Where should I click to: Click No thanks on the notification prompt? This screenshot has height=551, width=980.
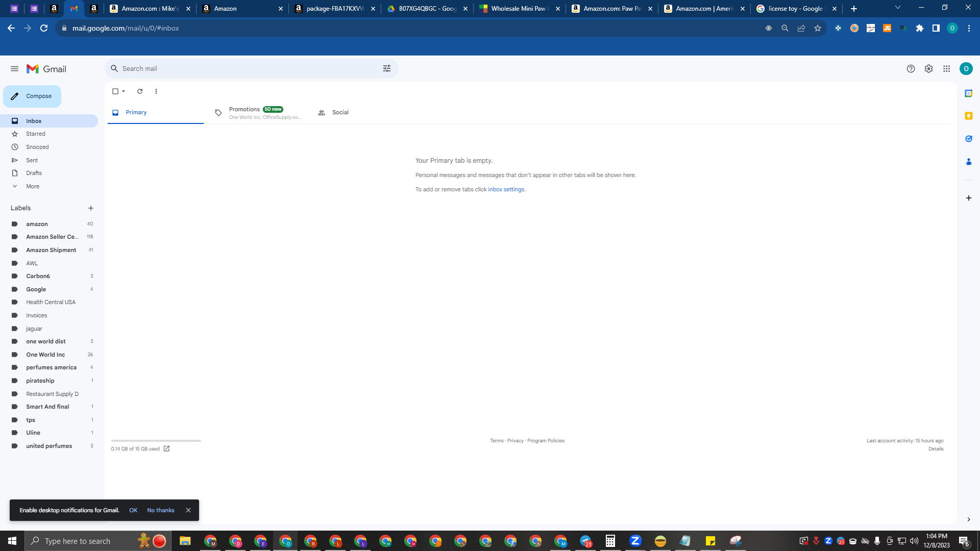click(x=161, y=510)
